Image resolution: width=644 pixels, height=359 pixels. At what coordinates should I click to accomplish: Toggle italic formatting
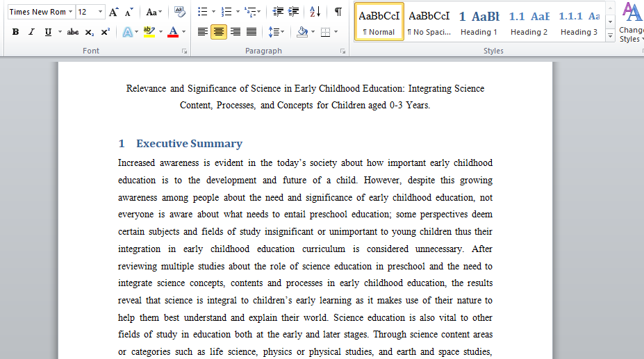32,32
